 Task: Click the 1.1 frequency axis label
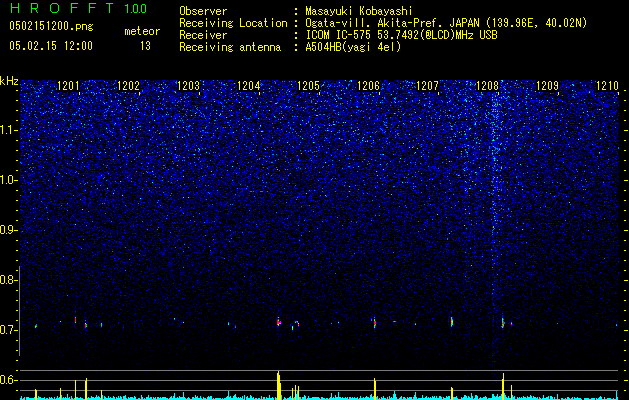click(8, 130)
